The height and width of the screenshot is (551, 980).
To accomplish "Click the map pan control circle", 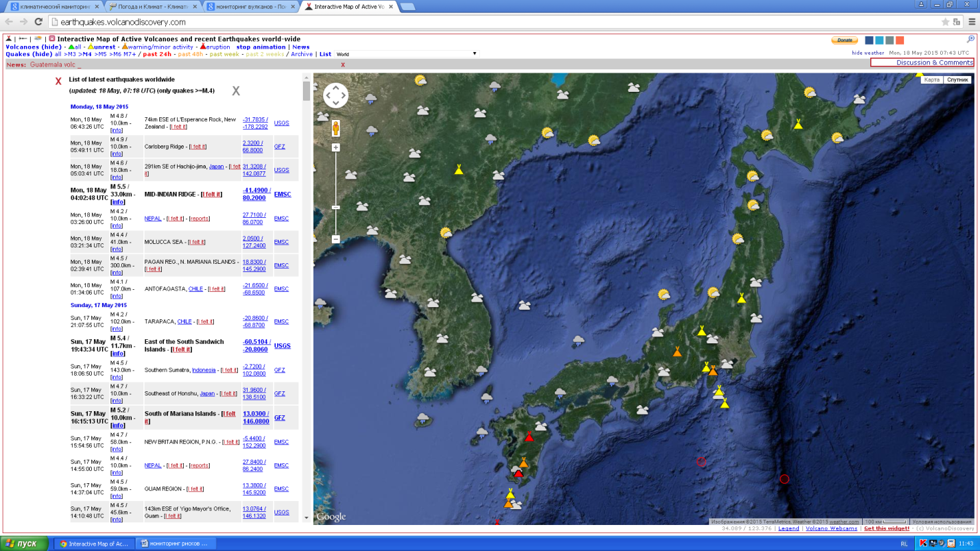I will pyautogui.click(x=335, y=95).
